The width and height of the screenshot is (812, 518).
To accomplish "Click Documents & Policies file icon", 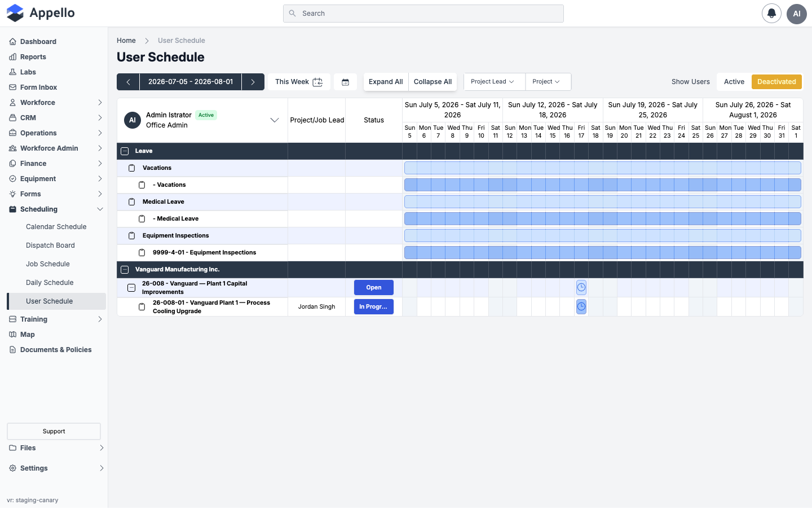I will click(13, 350).
